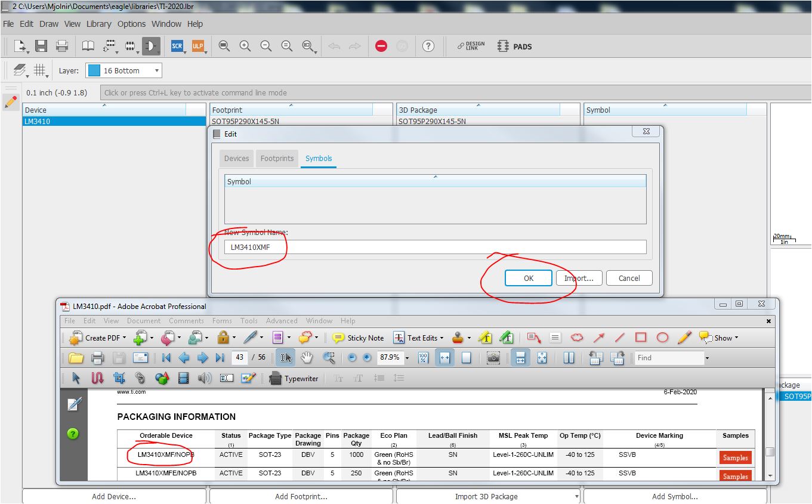Click the page number field in Acrobat
The width and height of the screenshot is (812, 504).
pyautogui.click(x=240, y=358)
